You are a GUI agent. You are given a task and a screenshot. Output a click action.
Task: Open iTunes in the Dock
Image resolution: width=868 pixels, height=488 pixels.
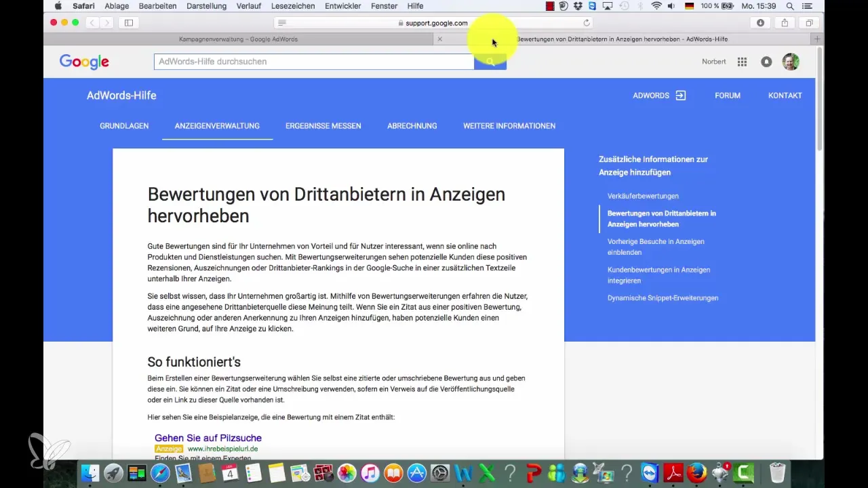[370, 472]
